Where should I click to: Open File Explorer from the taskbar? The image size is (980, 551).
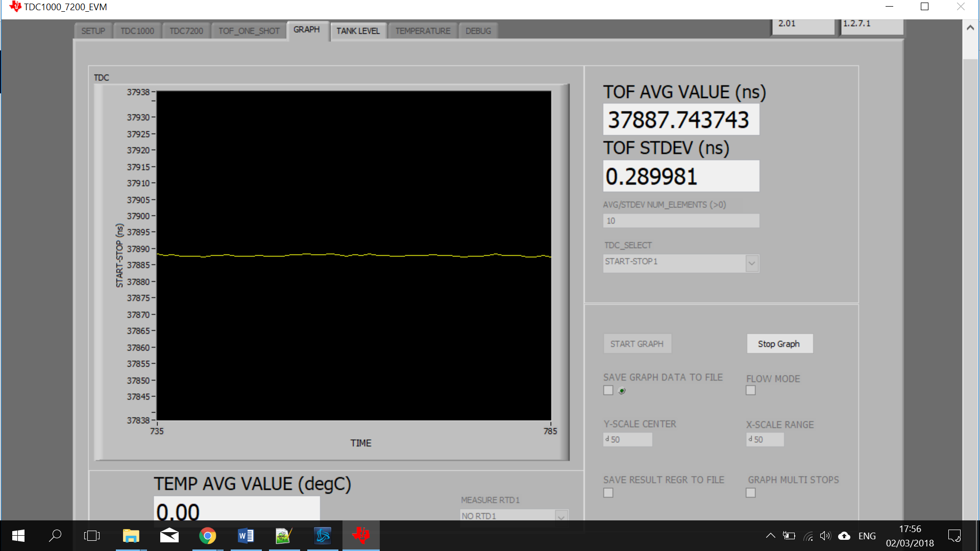[131, 536]
